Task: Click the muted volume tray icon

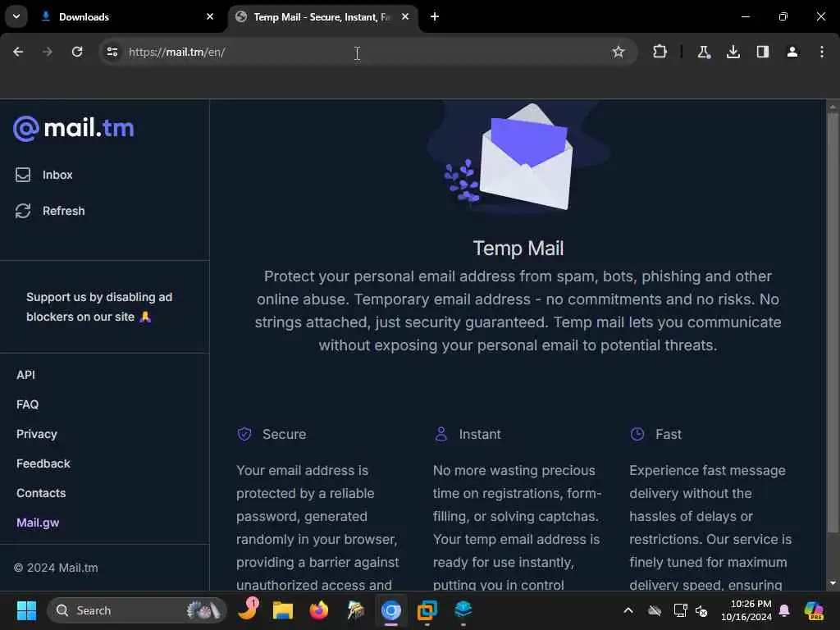Action: coord(701,610)
